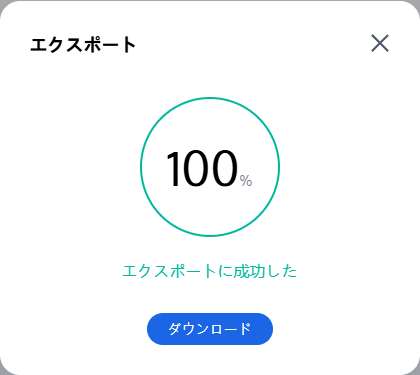Click the エクスポート dialog title

click(83, 45)
